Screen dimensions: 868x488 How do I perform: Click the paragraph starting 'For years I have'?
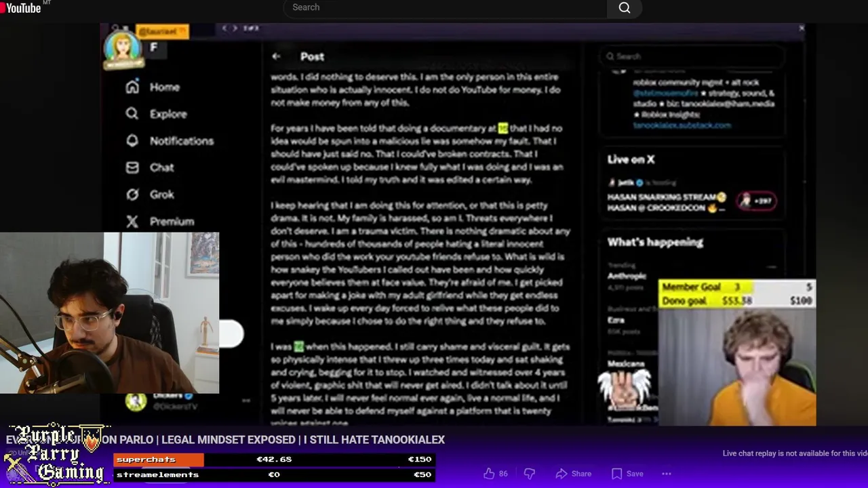coord(416,154)
